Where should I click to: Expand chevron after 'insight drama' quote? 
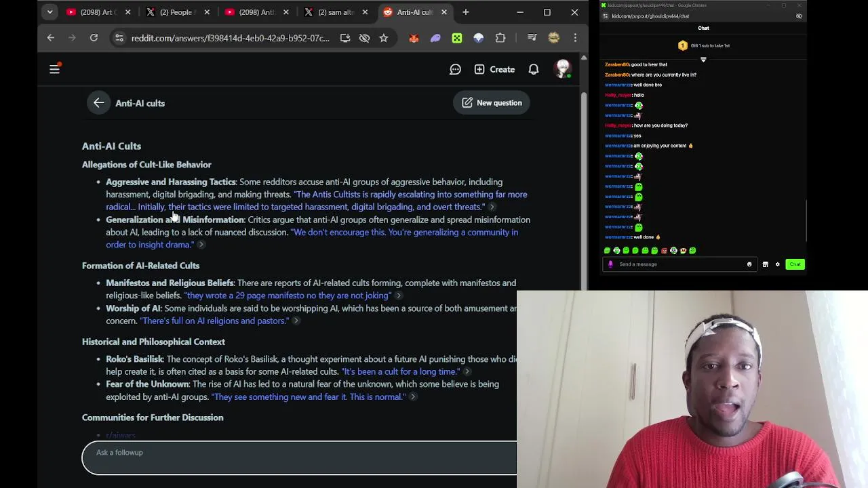pos(201,245)
